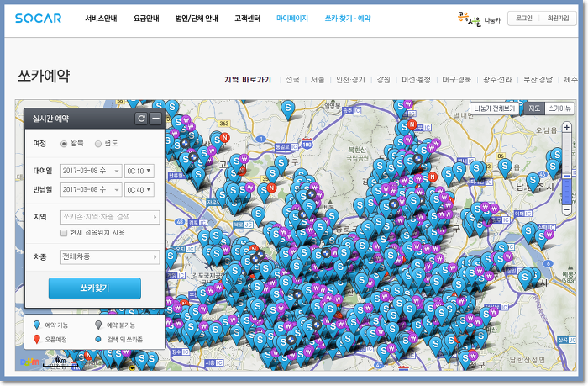
Task: Open the 서비스안내 menu
Action: point(101,18)
